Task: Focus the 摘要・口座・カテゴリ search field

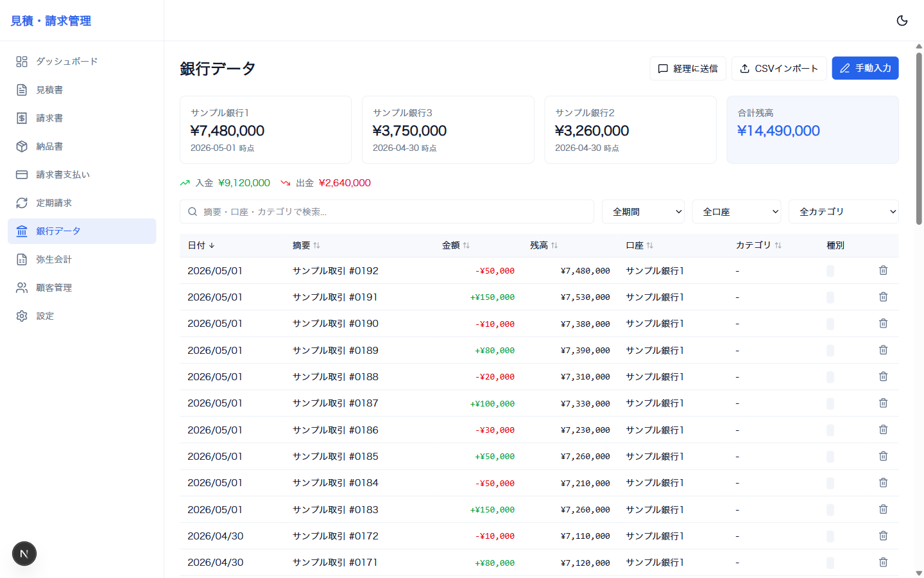Action: click(387, 211)
